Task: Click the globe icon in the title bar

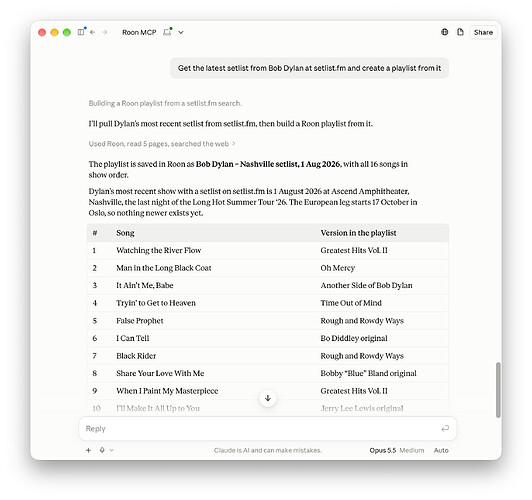Action: pos(444,32)
